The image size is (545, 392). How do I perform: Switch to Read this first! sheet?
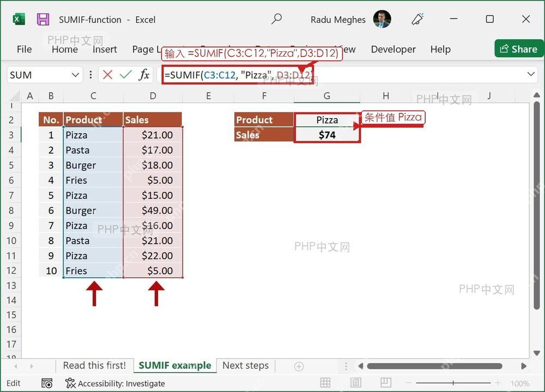94,366
